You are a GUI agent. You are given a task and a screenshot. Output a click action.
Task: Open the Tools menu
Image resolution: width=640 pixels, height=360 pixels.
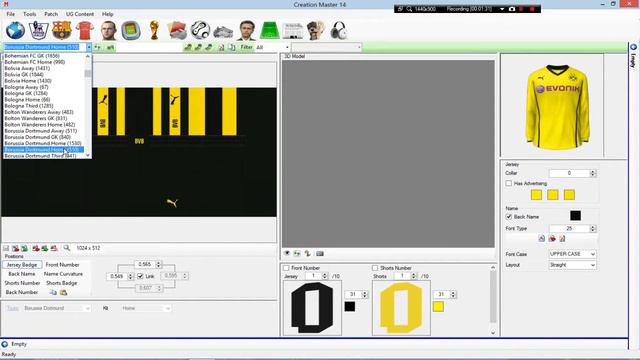[x=29, y=14]
